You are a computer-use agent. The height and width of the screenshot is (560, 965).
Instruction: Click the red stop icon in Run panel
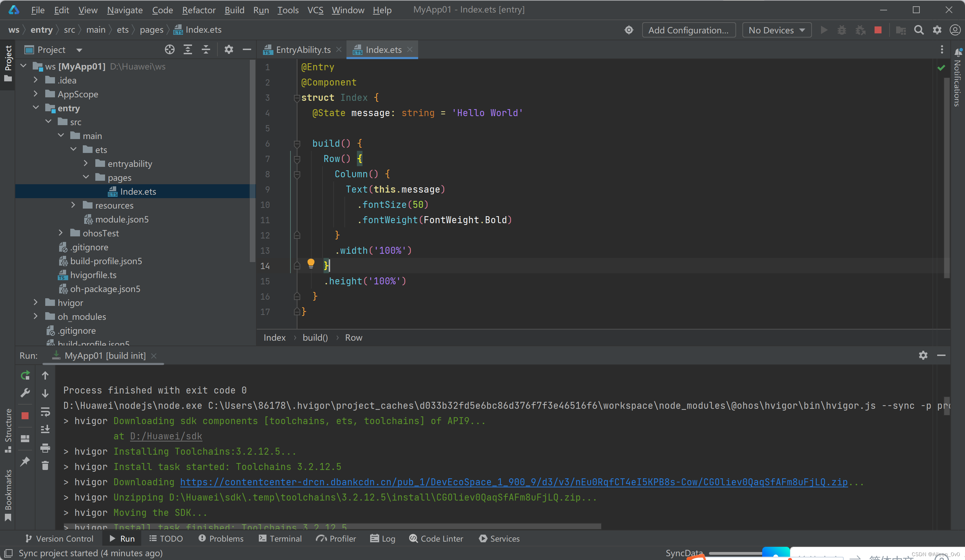coord(25,416)
